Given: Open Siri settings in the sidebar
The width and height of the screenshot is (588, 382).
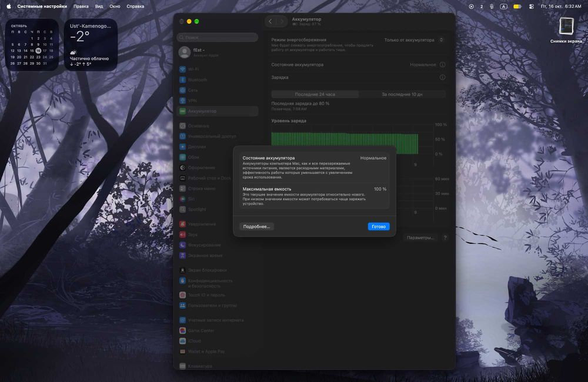Looking at the screenshot, I should coord(218,199).
